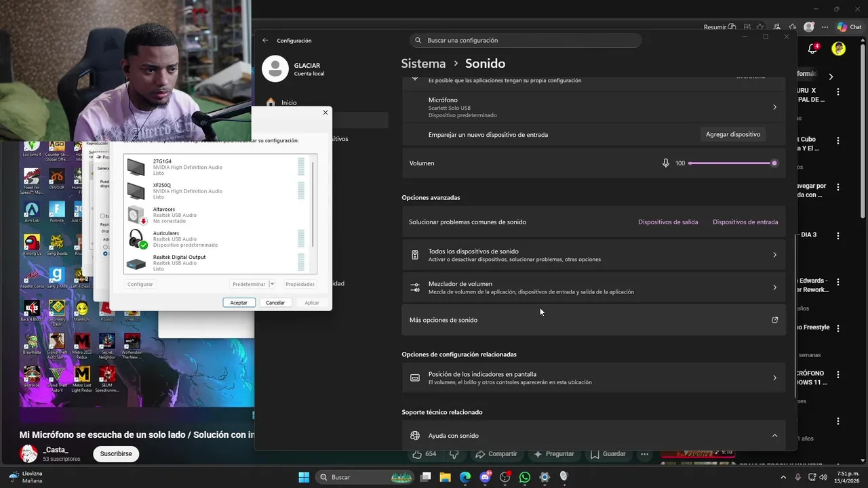Click Compartir under the video
868x488 pixels.
tap(496, 453)
